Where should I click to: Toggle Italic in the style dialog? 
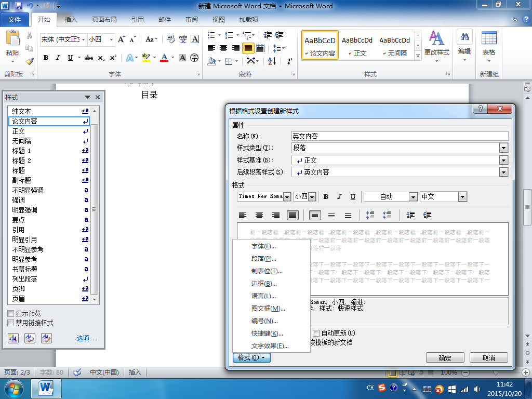pyautogui.click(x=339, y=197)
